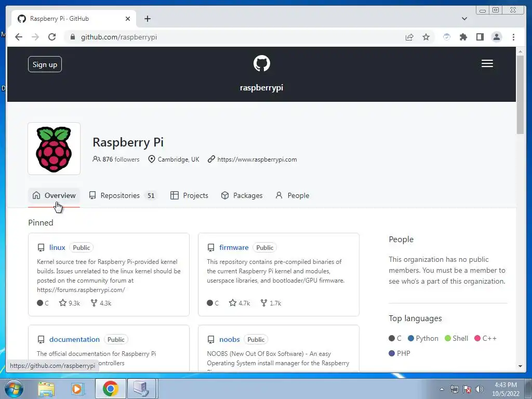
Task: Click the Chrome icon in the taskbar
Action: [110, 389]
